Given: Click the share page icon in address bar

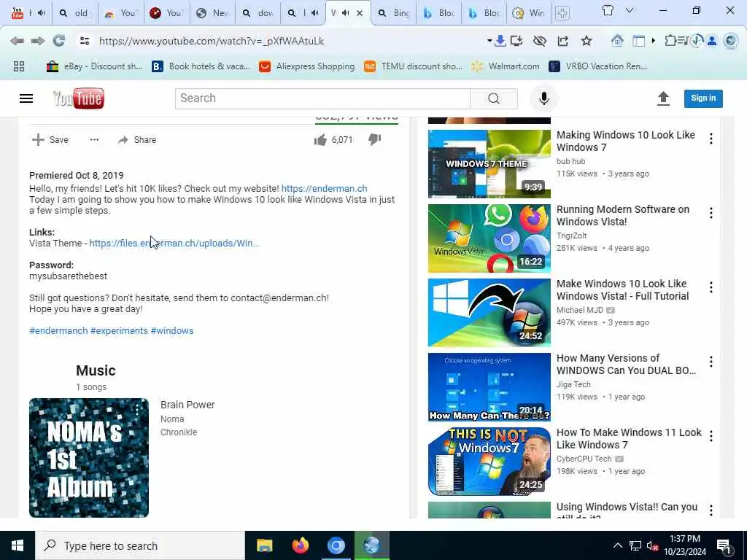Looking at the screenshot, I should [x=562, y=41].
